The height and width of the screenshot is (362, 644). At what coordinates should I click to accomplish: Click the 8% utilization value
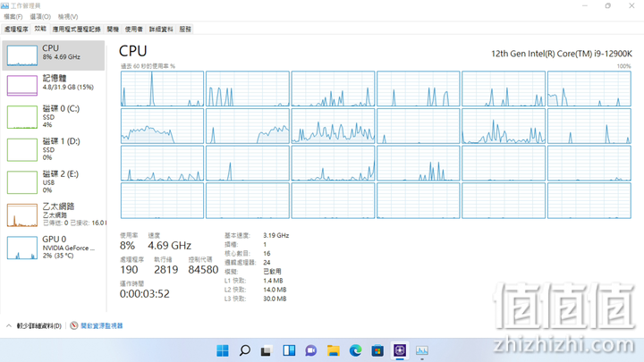pos(127,246)
